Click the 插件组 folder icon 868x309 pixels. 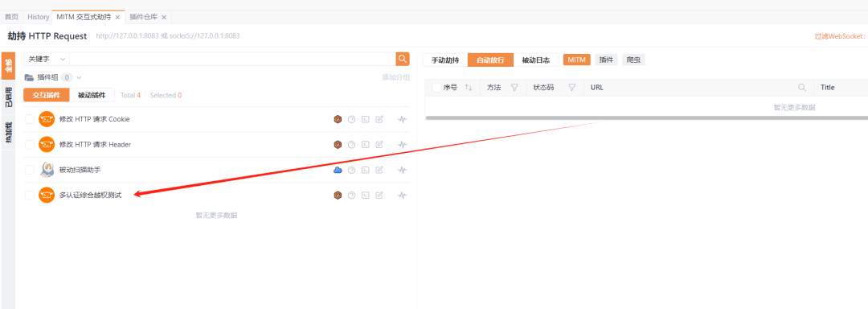30,77
